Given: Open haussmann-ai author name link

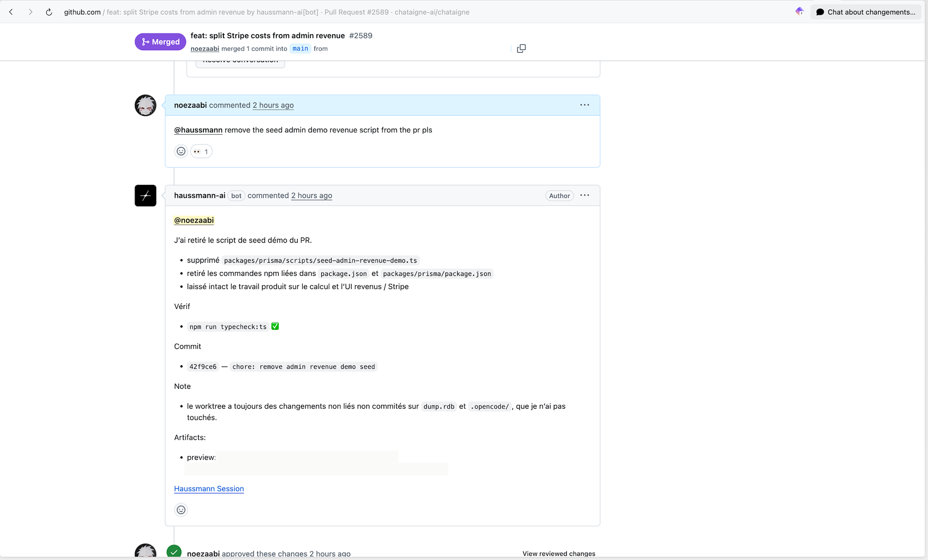Looking at the screenshot, I should pyautogui.click(x=200, y=195).
